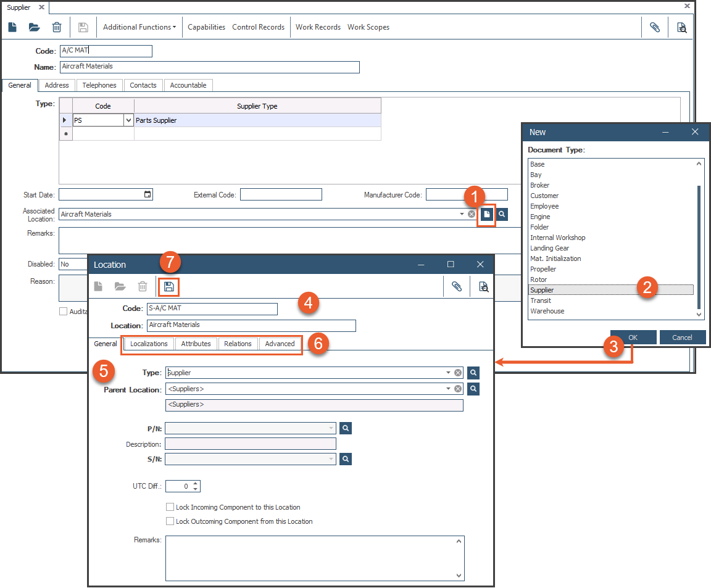This screenshot has height=588, width=711.
Task: Open Work Records from toolbar
Action: [318, 27]
